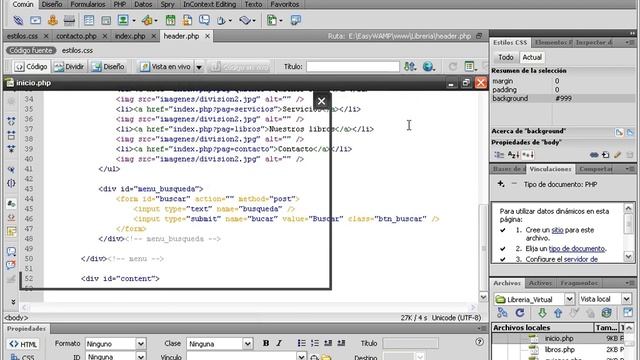Click the images insert icon
This screenshot has height=360, width=640.
coord(123,20)
